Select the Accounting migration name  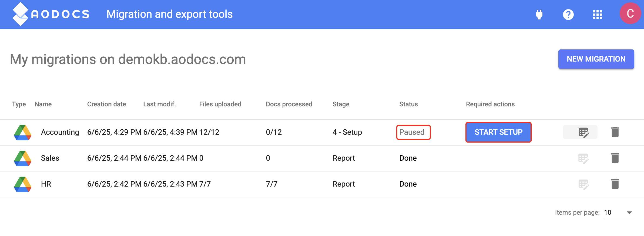60,132
